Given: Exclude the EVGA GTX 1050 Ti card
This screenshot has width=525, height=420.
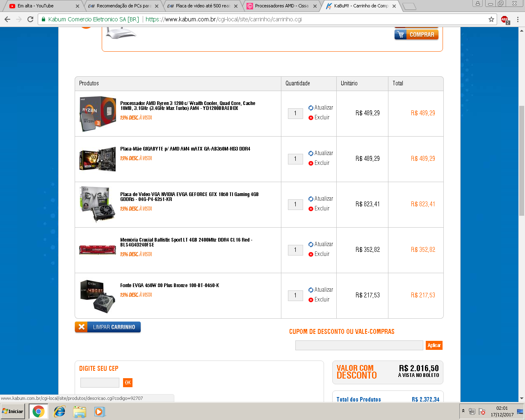Looking at the screenshot, I should tap(319, 209).
